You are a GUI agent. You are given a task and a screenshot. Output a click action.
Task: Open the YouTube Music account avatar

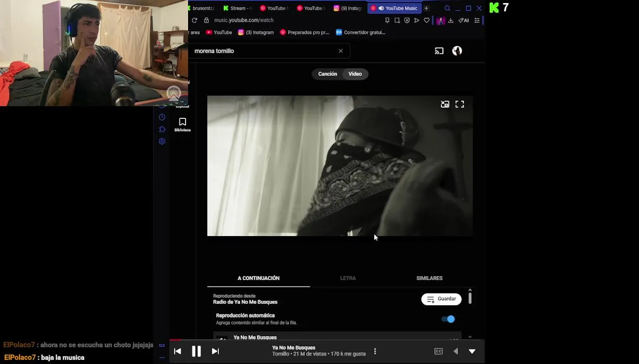457,51
